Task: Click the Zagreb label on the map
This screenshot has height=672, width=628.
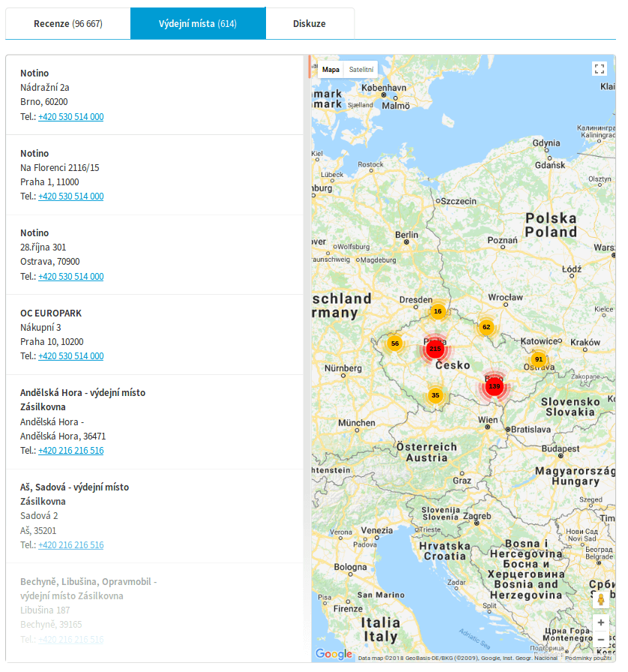Action: [477, 517]
